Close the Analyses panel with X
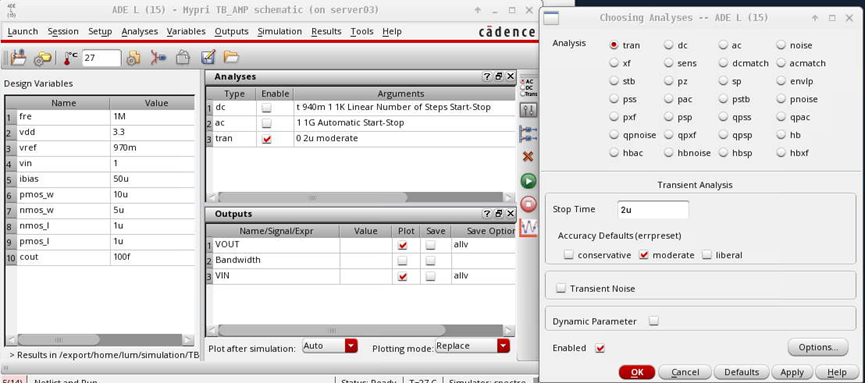This screenshot has height=383, width=865. coord(510,77)
